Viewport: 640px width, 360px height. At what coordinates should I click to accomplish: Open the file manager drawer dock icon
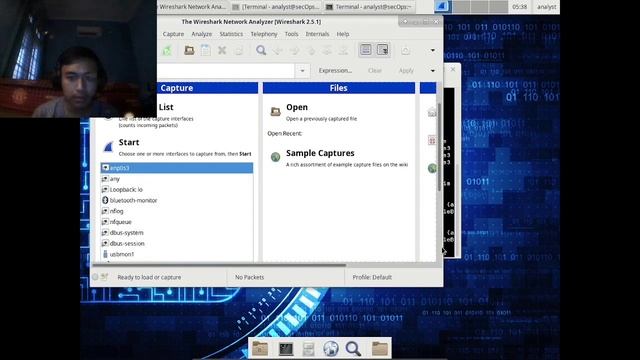pyautogui.click(x=308, y=349)
